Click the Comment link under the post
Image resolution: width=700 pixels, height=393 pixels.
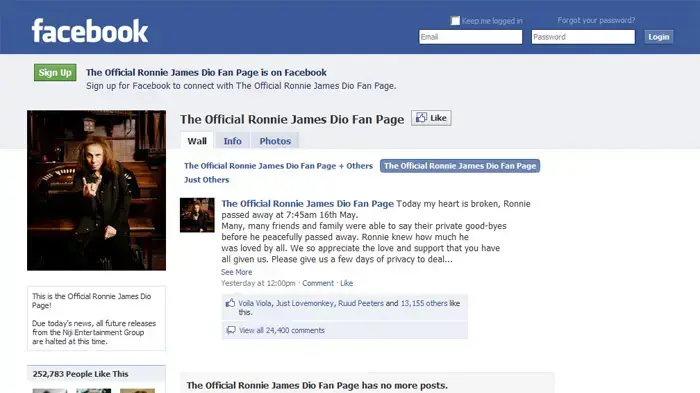[x=318, y=283]
